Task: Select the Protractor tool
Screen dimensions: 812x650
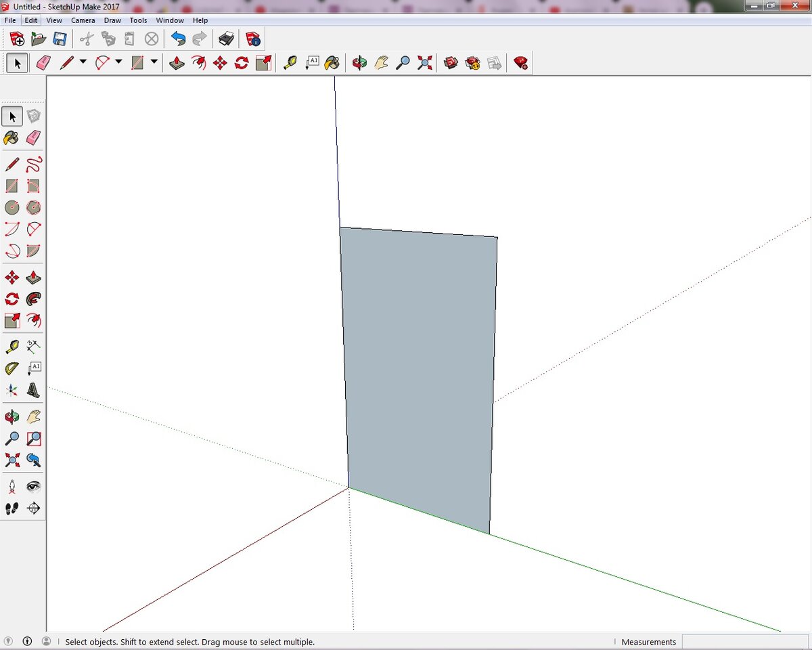Action: (12, 368)
